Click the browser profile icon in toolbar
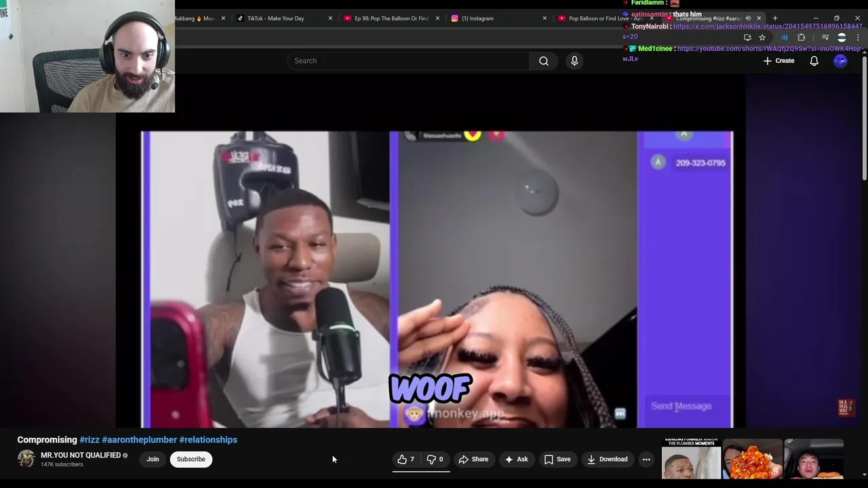The height and width of the screenshot is (488, 868). 842,37
